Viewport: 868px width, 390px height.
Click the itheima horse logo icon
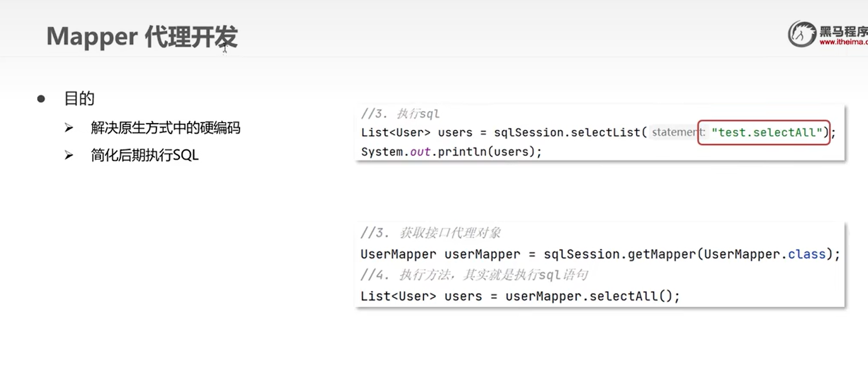coord(802,33)
